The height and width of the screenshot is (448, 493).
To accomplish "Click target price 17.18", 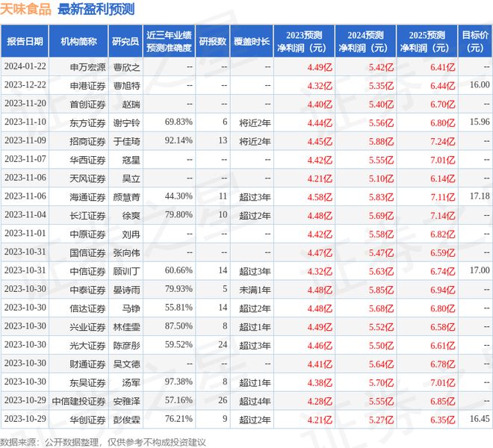I will click(x=480, y=196).
